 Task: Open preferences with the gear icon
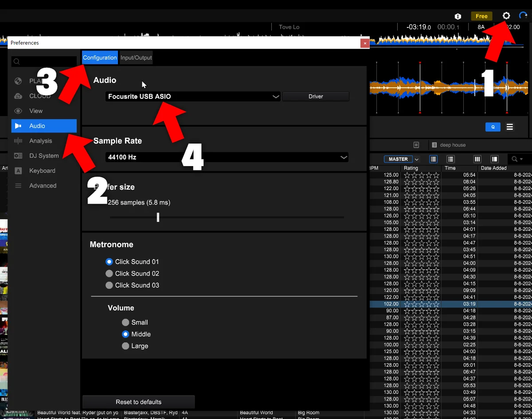(x=506, y=16)
